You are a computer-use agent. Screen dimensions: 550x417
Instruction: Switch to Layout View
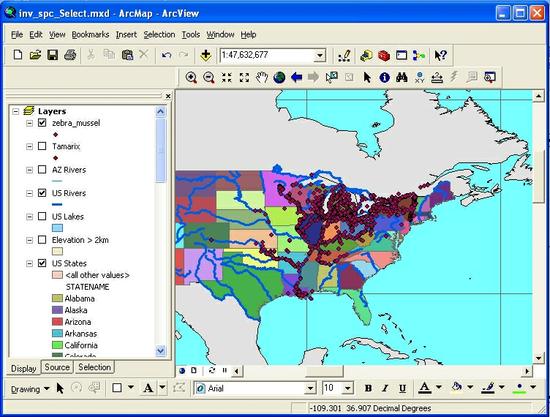pyautogui.click(x=194, y=370)
